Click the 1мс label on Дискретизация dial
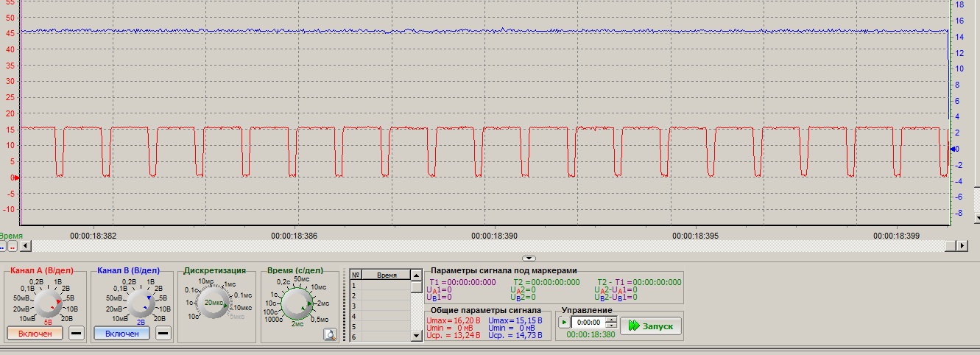 click(x=230, y=284)
